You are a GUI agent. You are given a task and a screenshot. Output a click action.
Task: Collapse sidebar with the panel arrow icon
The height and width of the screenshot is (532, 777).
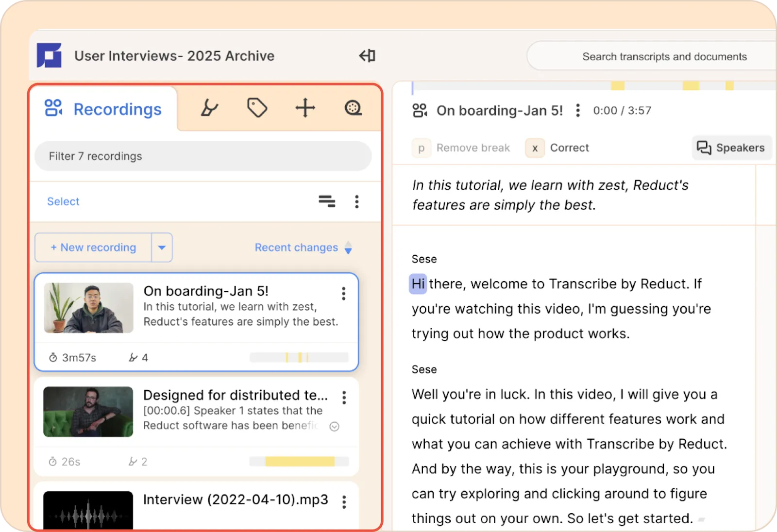pos(367,56)
